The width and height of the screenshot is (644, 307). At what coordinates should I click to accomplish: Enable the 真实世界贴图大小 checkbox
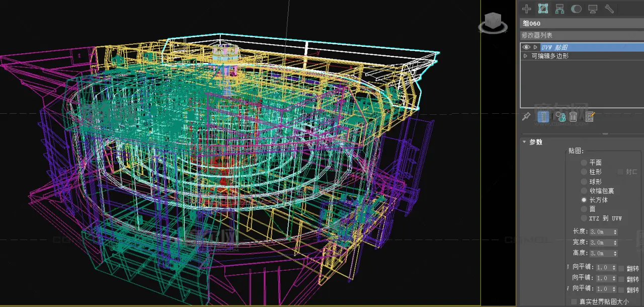tap(574, 301)
